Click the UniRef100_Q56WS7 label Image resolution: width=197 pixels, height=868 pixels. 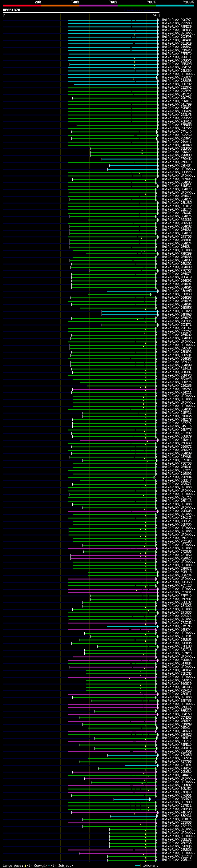(x=177, y=78)
